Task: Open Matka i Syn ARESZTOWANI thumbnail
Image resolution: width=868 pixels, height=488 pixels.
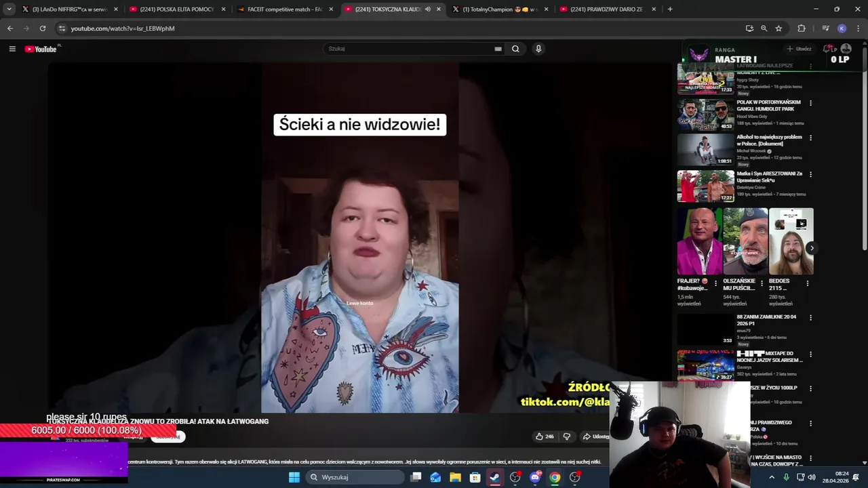Action: point(706,186)
